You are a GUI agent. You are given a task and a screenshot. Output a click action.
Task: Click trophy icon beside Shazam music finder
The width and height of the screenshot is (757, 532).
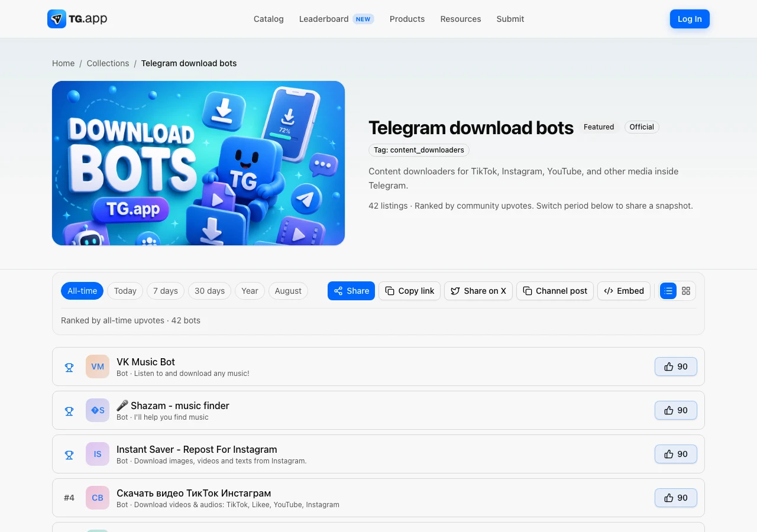click(69, 411)
